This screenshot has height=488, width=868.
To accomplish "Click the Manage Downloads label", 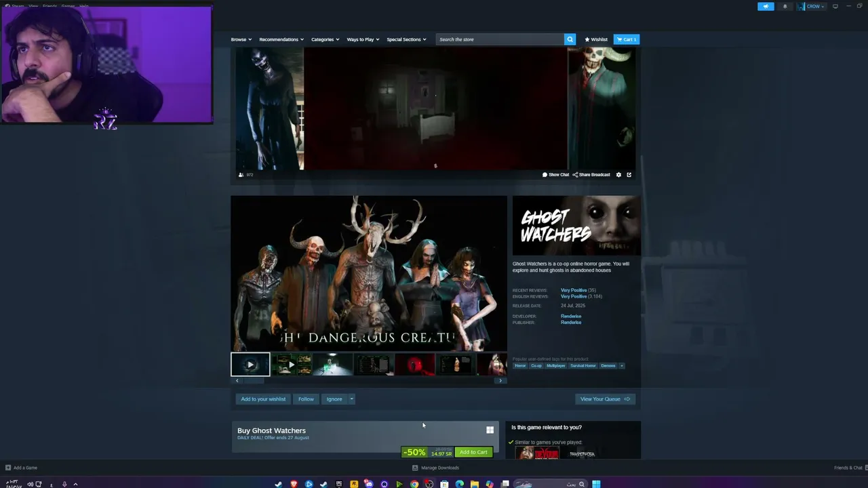I will point(440,468).
